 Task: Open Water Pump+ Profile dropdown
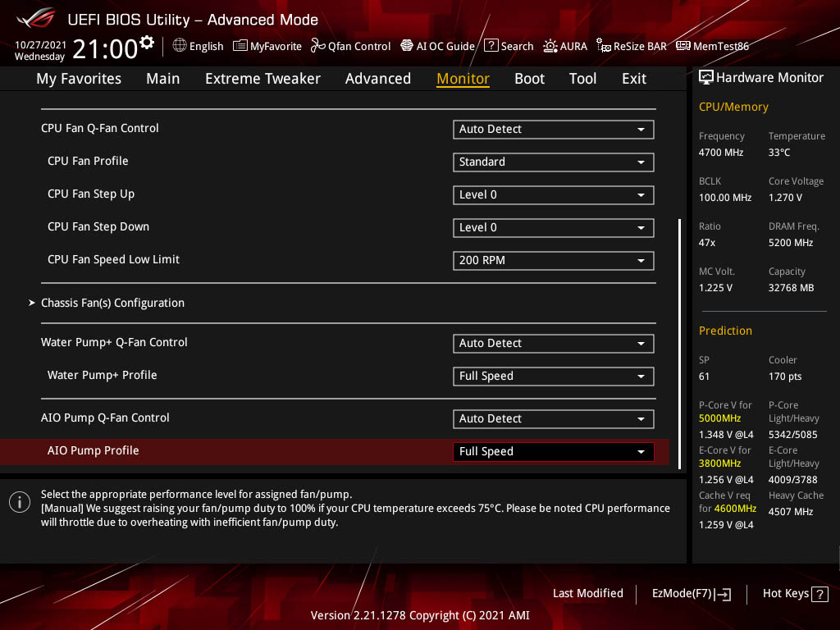[x=553, y=376]
